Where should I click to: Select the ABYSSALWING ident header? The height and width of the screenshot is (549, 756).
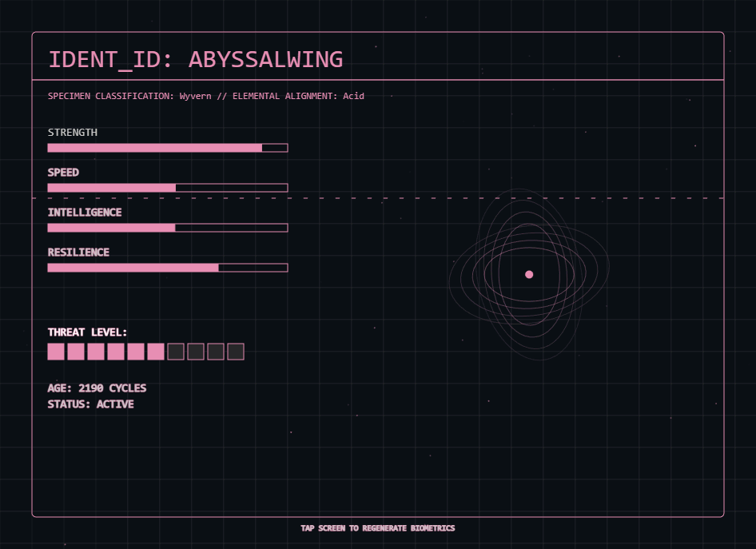pos(196,59)
